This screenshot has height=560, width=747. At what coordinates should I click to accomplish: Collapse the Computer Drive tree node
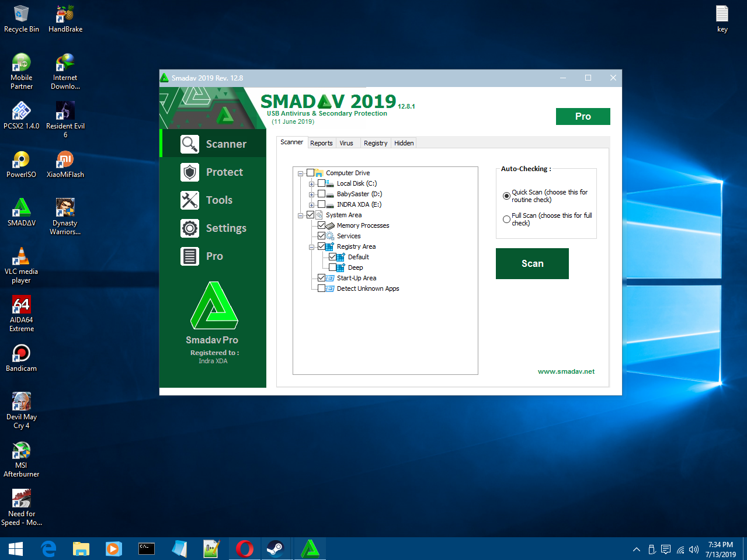(300, 173)
